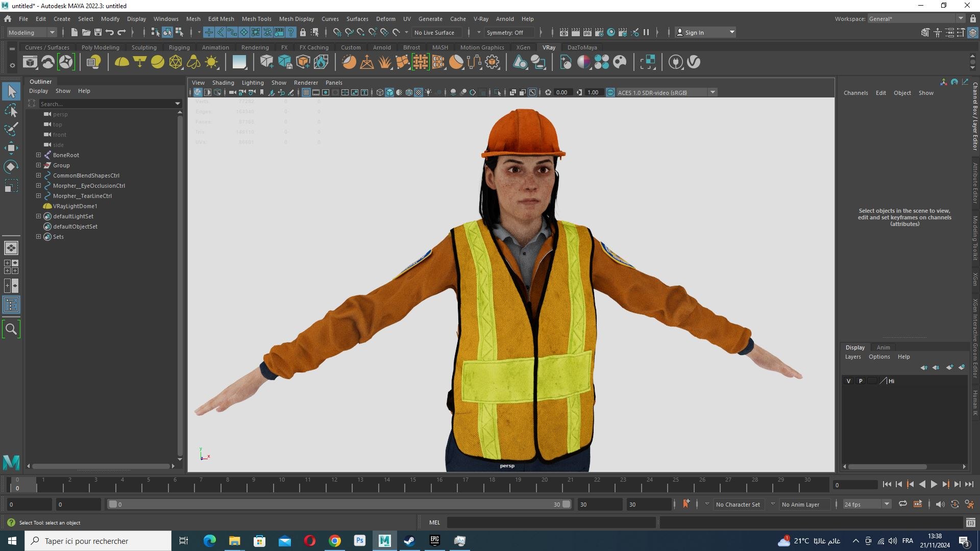Click the outliner search field
The image size is (980, 551).
(110, 104)
